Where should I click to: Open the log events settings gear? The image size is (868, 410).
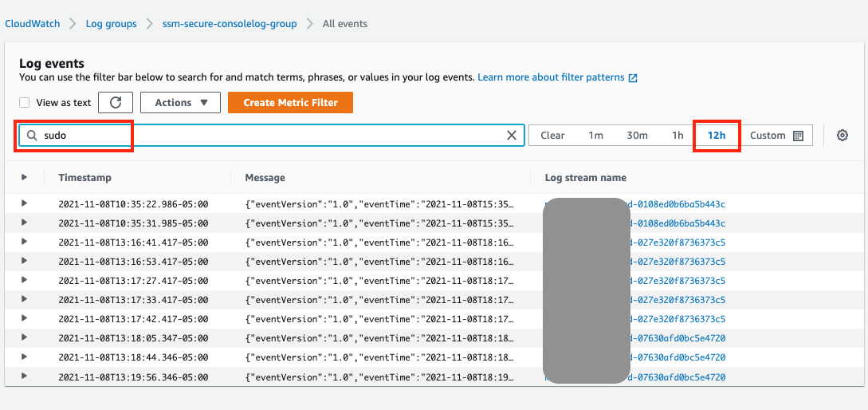(x=842, y=135)
